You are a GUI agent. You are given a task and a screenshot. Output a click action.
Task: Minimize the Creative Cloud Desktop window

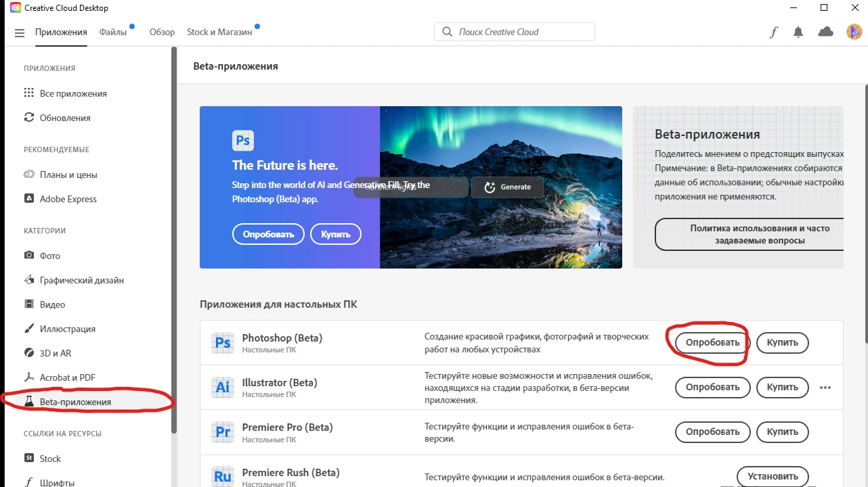coord(793,8)
